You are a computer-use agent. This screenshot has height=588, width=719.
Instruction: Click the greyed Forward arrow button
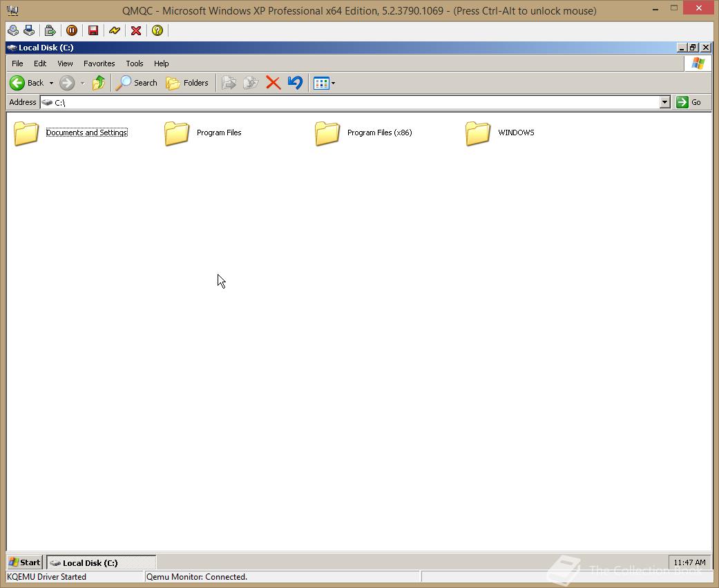click(x=67, y=83)
